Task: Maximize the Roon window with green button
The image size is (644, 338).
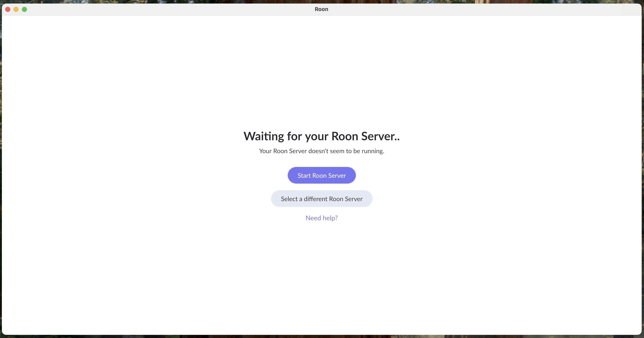Action: (x=24, y=10)
